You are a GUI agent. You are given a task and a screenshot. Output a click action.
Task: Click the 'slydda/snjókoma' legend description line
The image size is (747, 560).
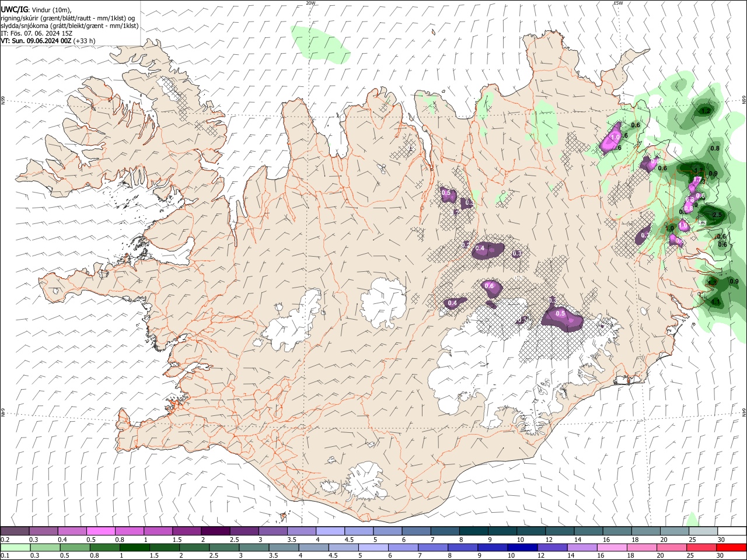pos(69,26)
